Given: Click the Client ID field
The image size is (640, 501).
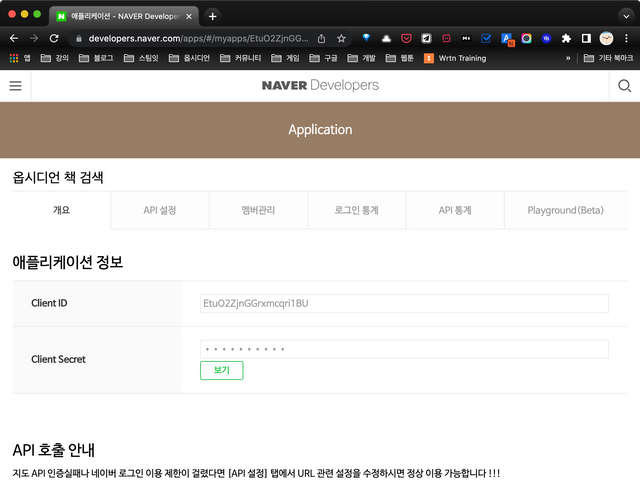Looking at the screenshot, I should coord(404,303).
